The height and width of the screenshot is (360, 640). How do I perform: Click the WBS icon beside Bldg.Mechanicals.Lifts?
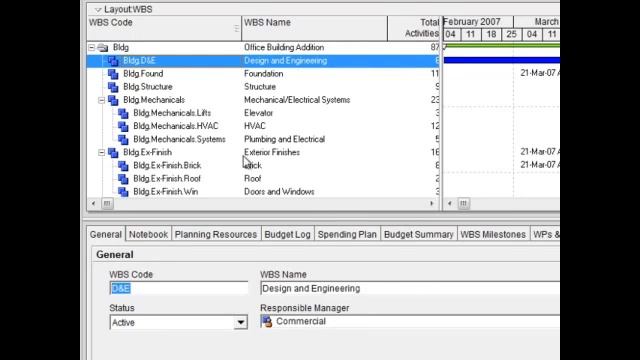(123, 113)
